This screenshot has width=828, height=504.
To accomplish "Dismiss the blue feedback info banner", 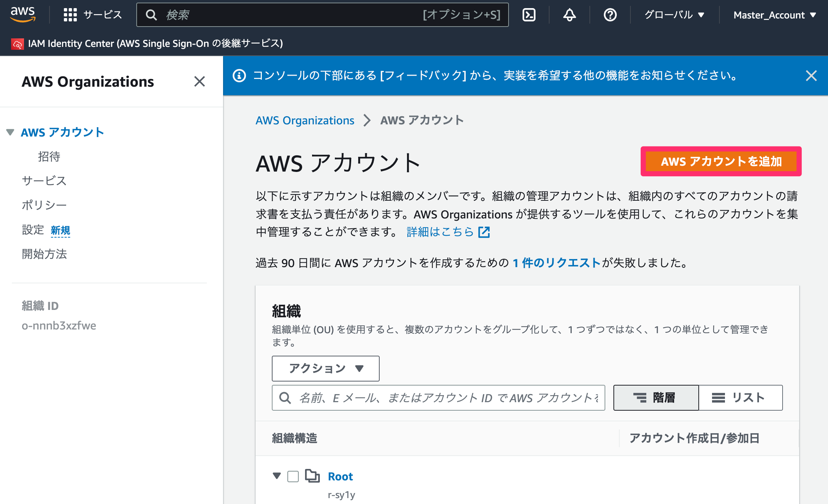I will pyautogui.click(x=811, y=76).
